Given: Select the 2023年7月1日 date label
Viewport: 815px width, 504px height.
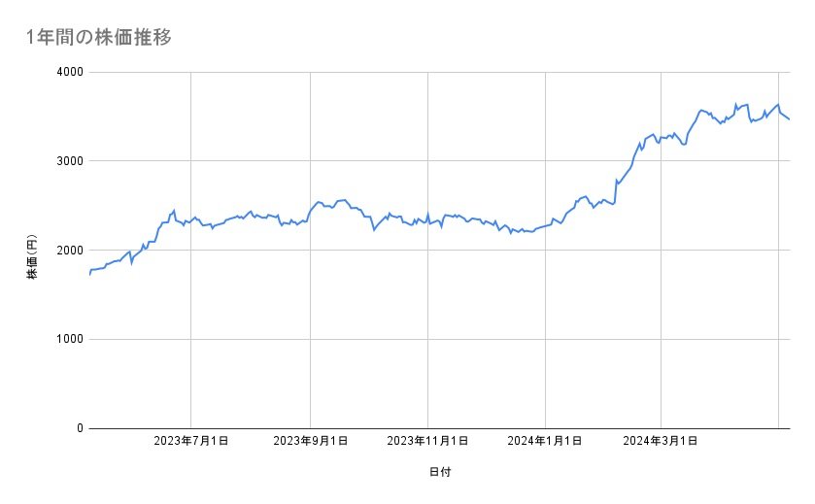Looking at the screenshot, I should pos(190,441).
